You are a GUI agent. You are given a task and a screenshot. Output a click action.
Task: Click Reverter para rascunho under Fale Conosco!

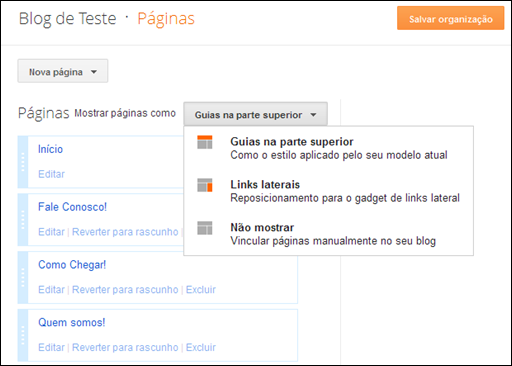[x=125, y=232]
